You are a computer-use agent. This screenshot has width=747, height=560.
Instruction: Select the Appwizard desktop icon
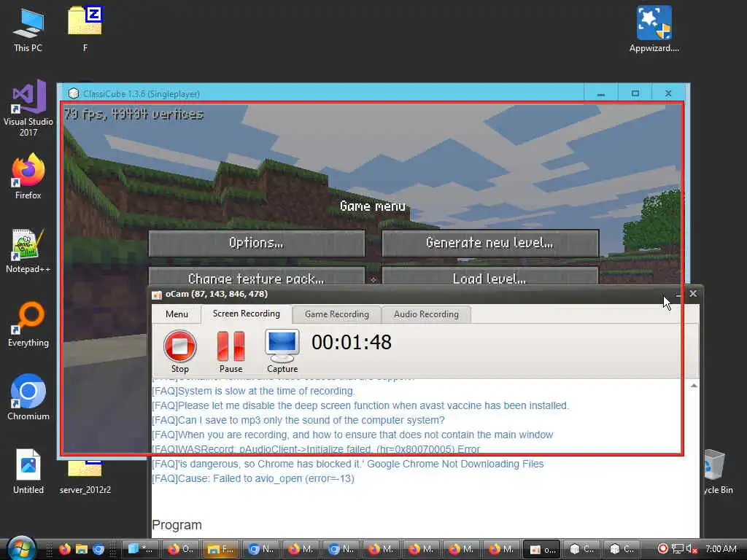coord(654,28)
